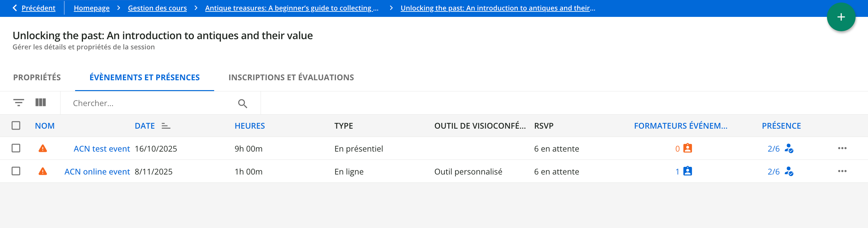
Task: Click warning icon for ACN test event
Action: pyautogui.click(x=43, y=148)
